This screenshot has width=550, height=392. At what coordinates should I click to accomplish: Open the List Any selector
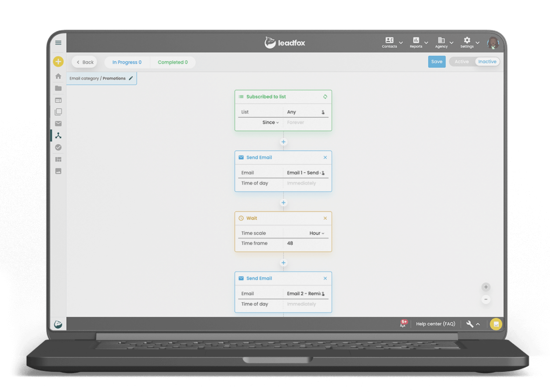[306, 112]
